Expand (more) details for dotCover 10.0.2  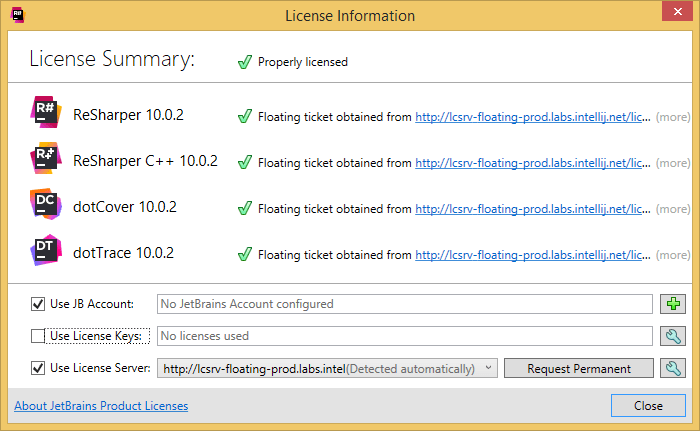[673, 209]
